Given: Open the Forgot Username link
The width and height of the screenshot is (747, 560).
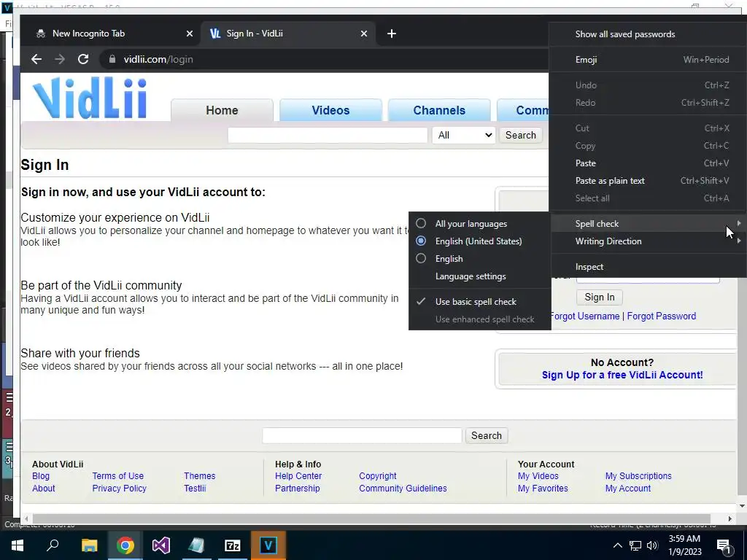Looking at the screenshot, I should 585,316.
